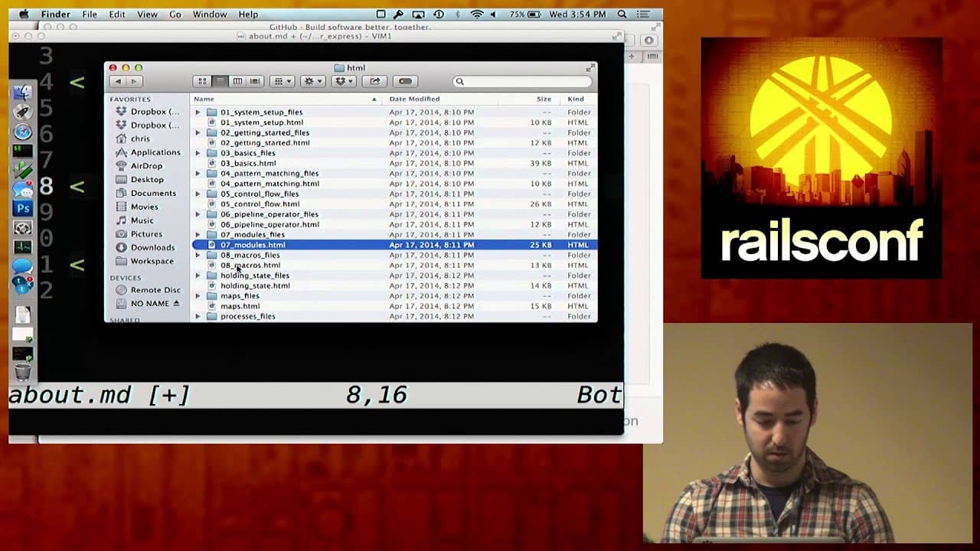Open the Apple menu
This screenshot has width=980, height=551.
[x=24, y=14]
